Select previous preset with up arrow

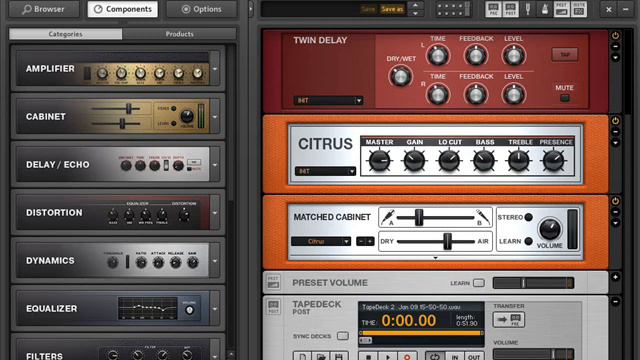(x=416, y=5)
